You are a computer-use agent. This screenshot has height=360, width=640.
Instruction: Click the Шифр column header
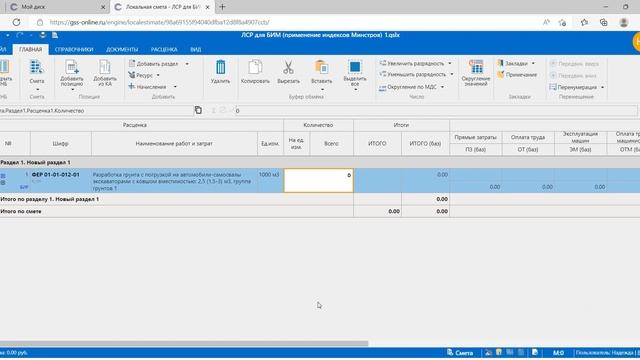[60, 144]
